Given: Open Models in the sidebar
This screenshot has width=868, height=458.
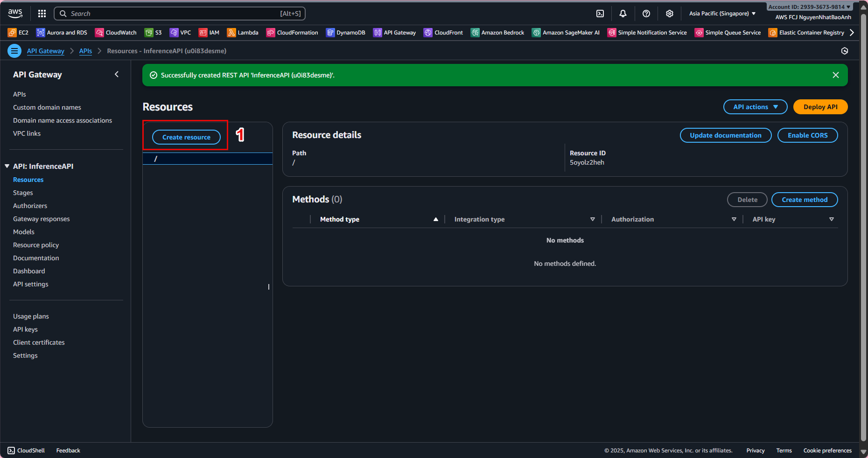Looking at the screenshot, I should pyautogui.click(x=24, y=232).
